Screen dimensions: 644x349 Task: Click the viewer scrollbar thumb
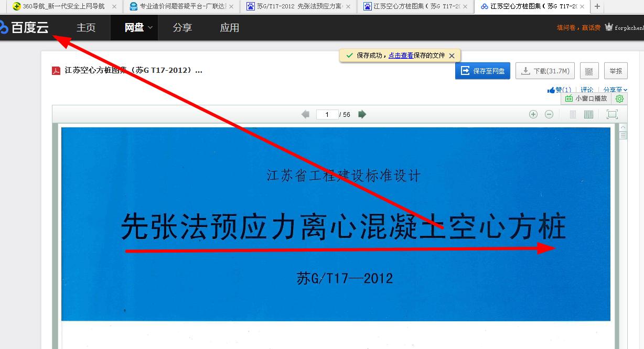(623, 136)
